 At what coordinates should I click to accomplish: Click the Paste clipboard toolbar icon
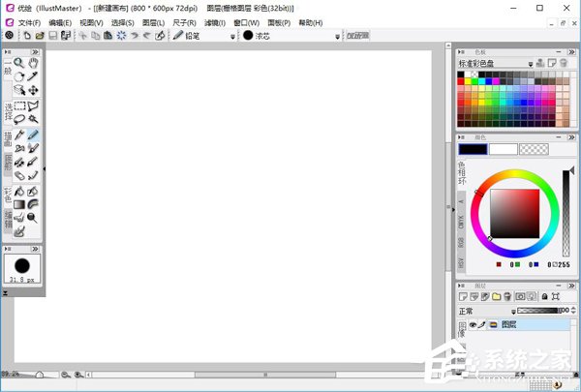(x=107, y=36)
